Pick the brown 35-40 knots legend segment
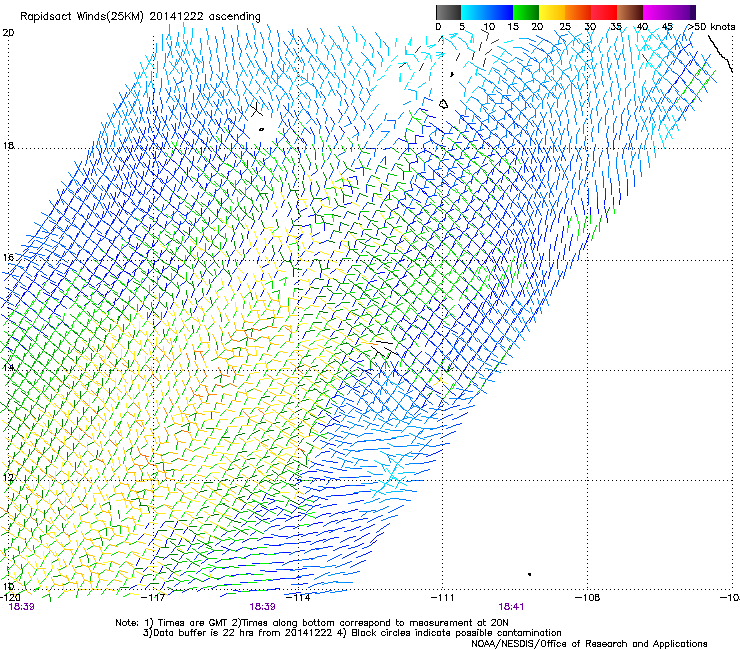 point(630,12)
